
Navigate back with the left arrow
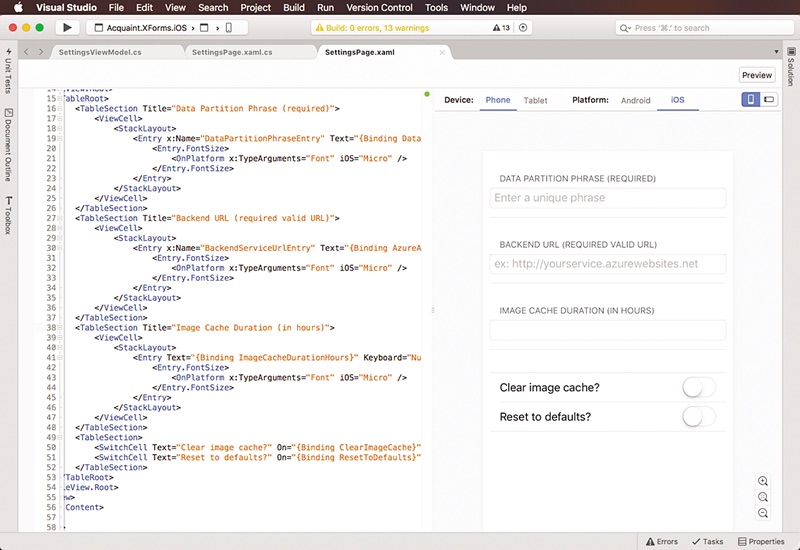point(27,51)
